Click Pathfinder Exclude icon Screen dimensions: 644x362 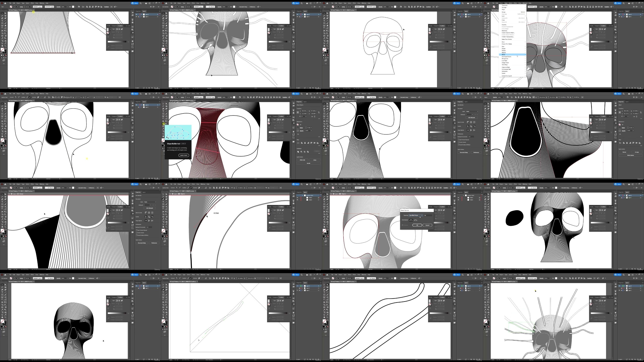[x=308, y=152]
